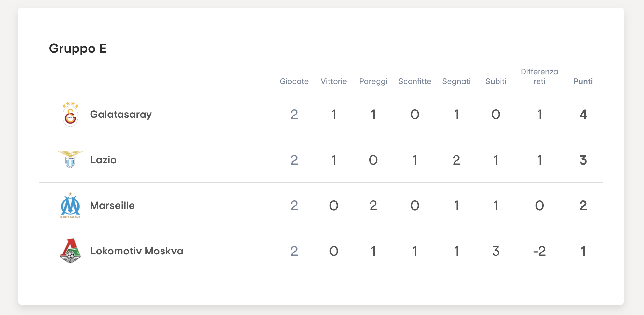Click Galatasaray's points value 4

coord(583,114)
